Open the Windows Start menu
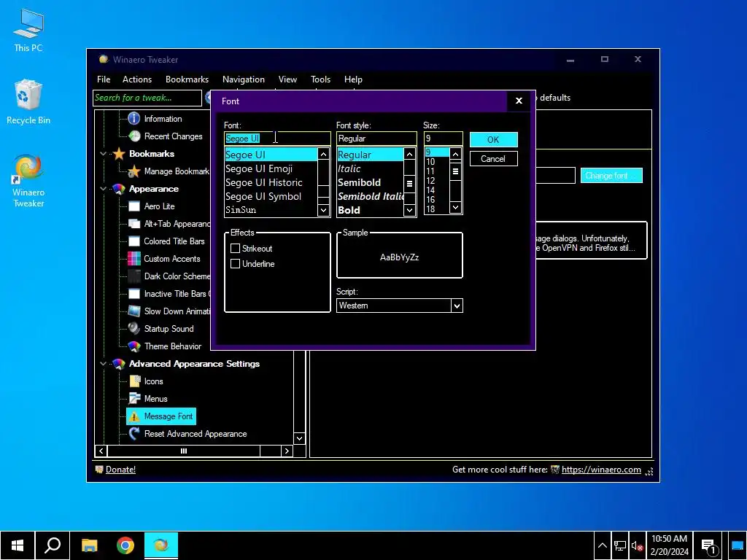The height and width of the screenshot is (560, 747). tap(18, 545)
